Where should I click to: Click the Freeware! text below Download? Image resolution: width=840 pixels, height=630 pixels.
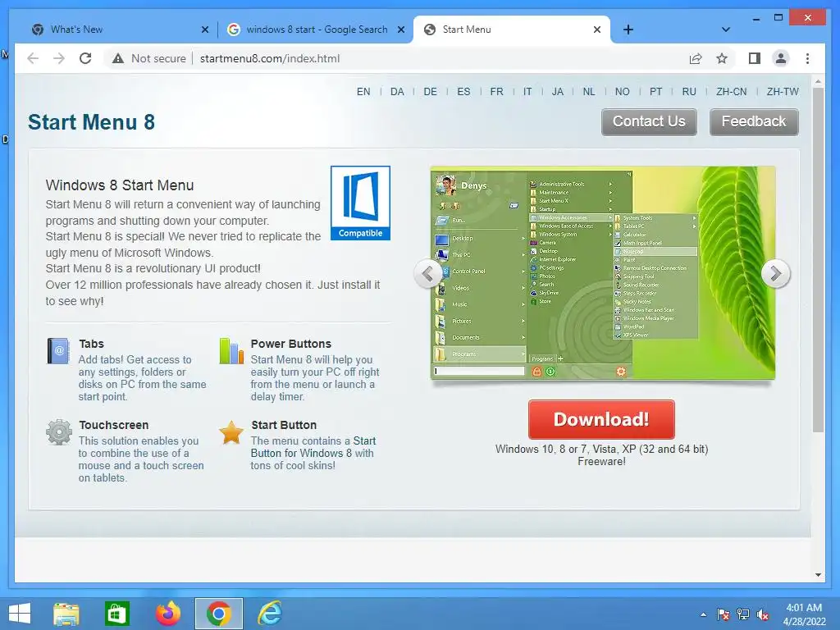pyautogui.click(x=601, y=461)
